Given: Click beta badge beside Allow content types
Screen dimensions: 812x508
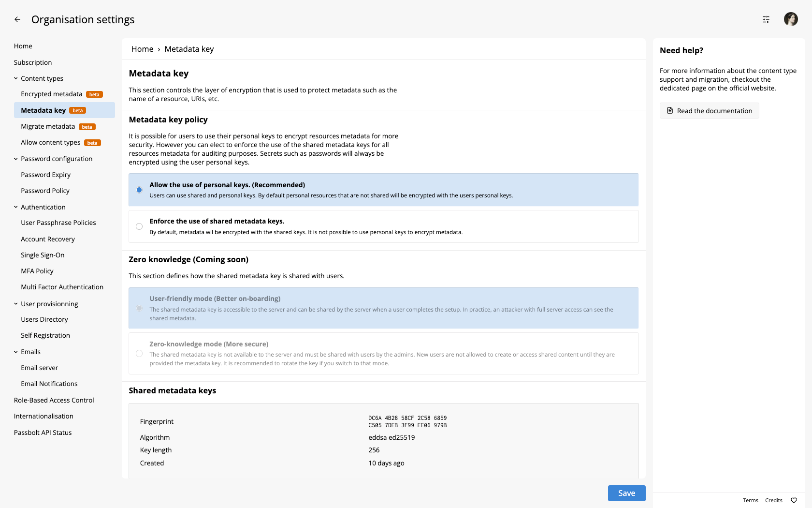Looking at the screenshot, I should point(92,143).
